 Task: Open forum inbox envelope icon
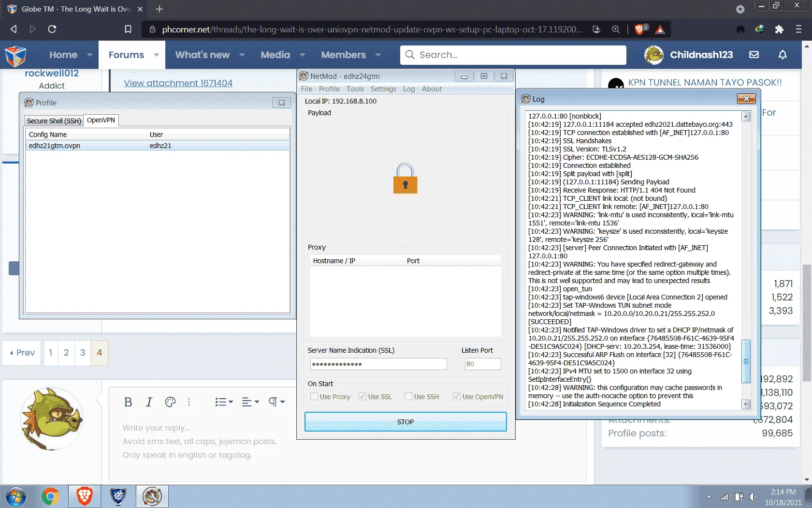pos(754,55)
